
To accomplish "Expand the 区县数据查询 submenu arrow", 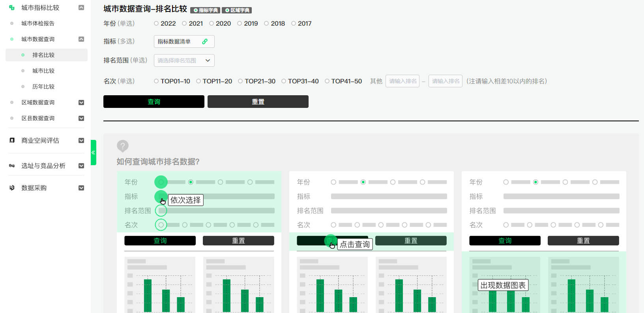I will tap(81, 118).
